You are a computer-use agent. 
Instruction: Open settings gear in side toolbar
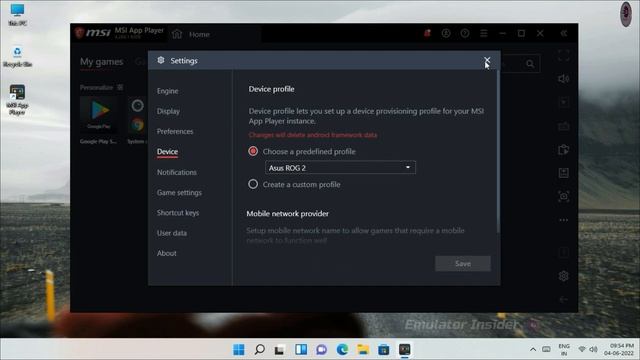point(564,276)
